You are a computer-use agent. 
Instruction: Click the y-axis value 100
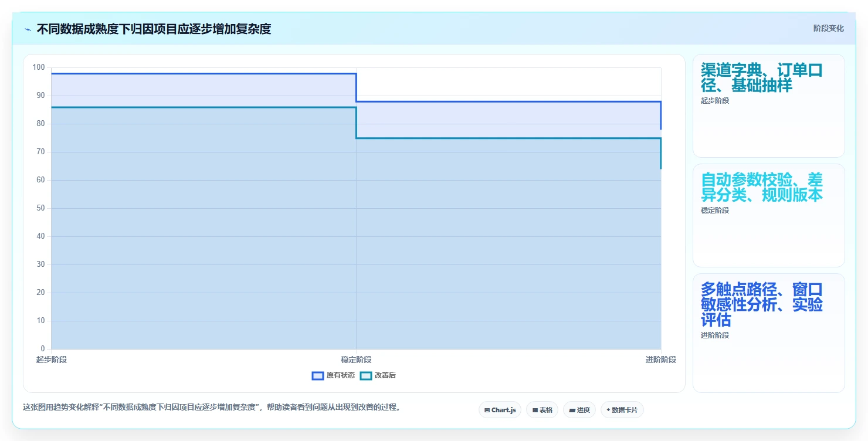click(x=39, y=67)
